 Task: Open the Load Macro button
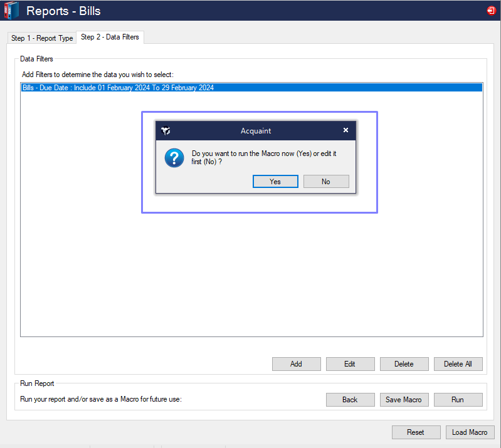(470, 432)
